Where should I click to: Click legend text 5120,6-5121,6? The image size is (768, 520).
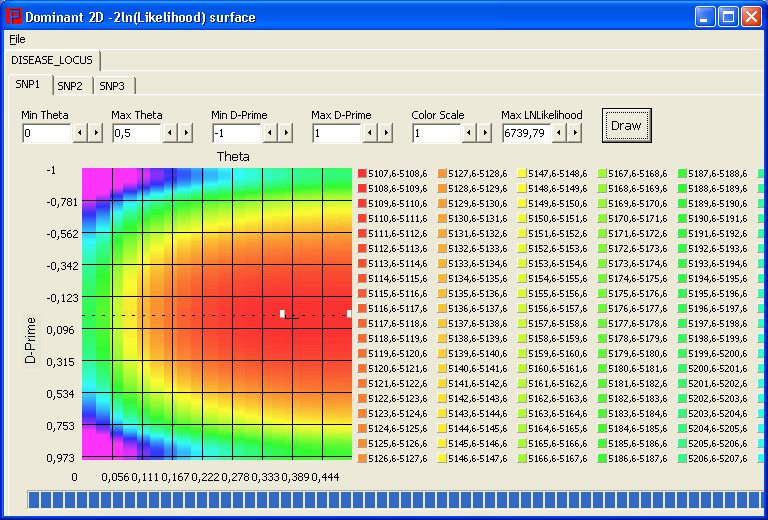(398, 369)
